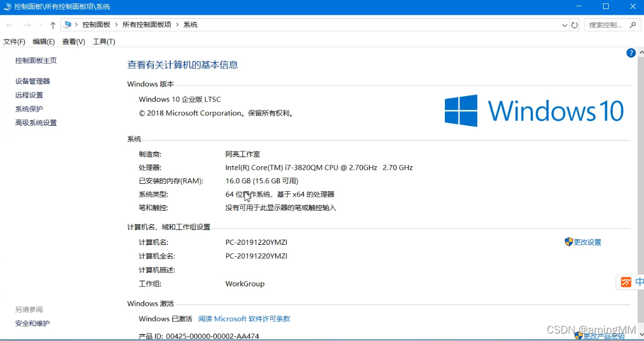Open the 文件(F) menu

14,42
